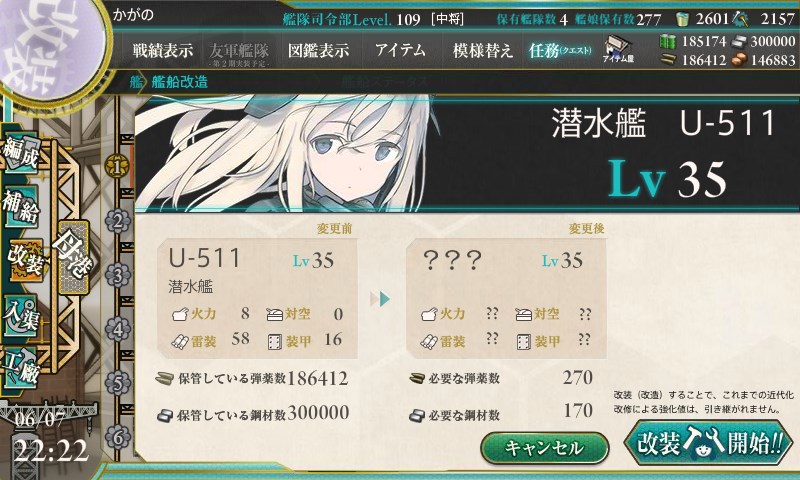Viewport: 800px width, 480px height.
Task: Select slot 6 flower marker
Action: [117, 437]
